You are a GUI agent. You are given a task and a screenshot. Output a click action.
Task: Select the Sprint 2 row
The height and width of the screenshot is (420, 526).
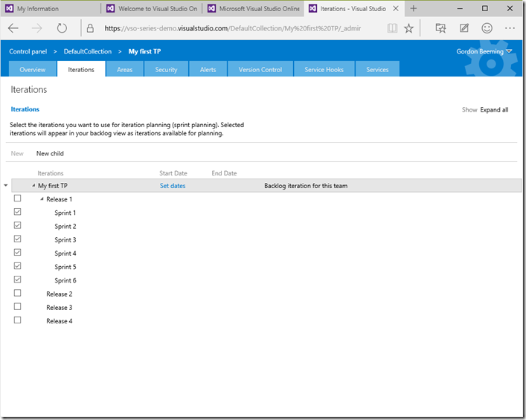pyautogui.click(x=65, y=226)
